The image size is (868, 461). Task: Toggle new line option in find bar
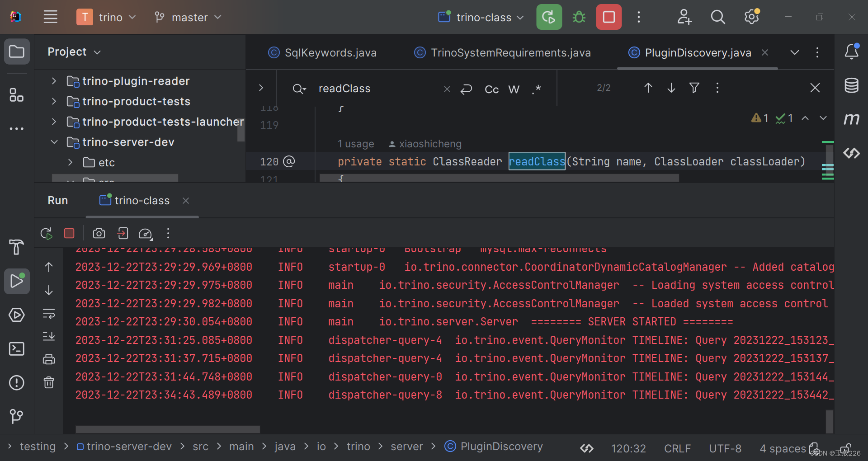pos(467,89)
